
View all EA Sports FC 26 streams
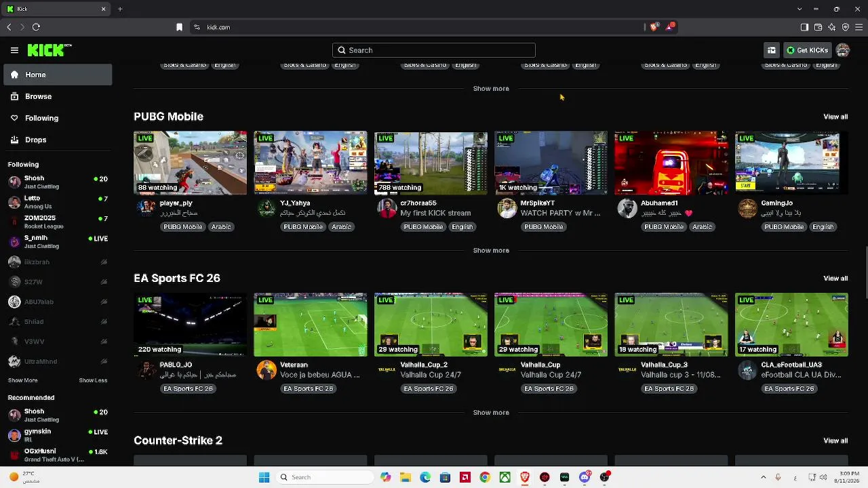tap(835, 278)
